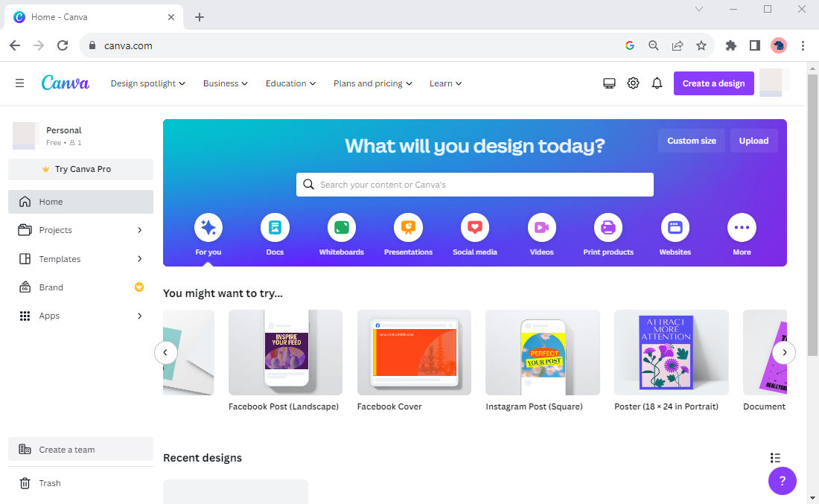819x504 pixels.
Task: Switch Recent designs to list view
Action: [x=775, y=457]
